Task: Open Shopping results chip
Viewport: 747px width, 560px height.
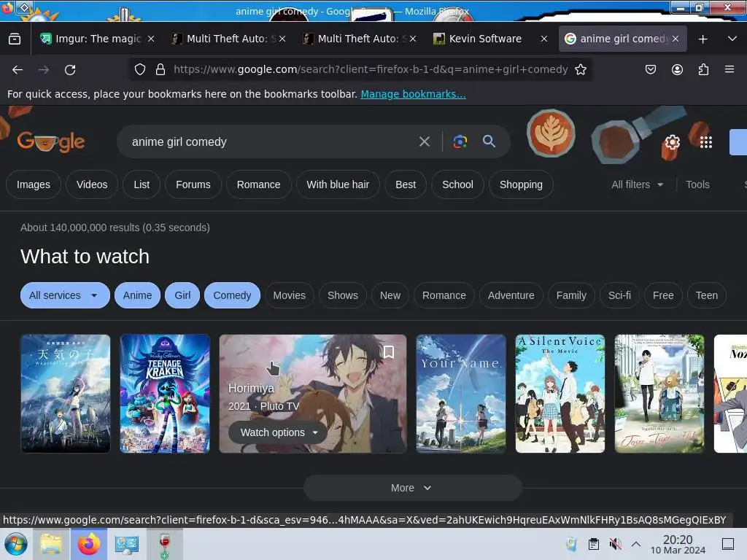Action: 521,184
